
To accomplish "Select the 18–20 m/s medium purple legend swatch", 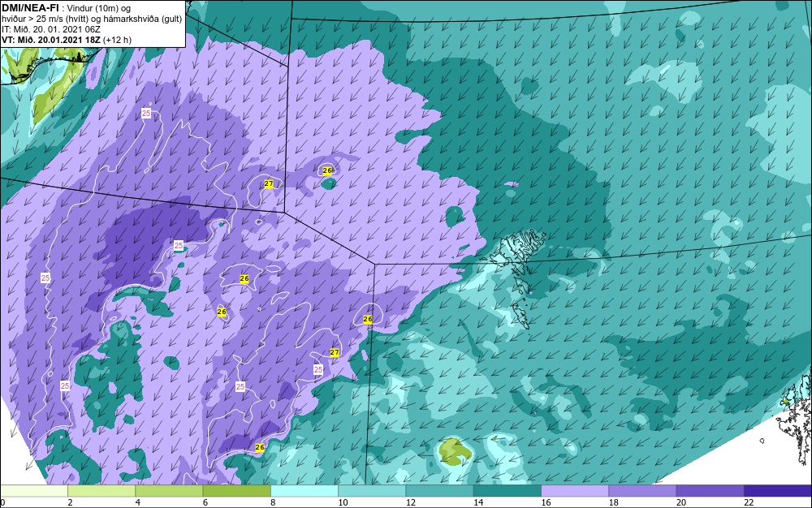I will [x=642, y=490].
